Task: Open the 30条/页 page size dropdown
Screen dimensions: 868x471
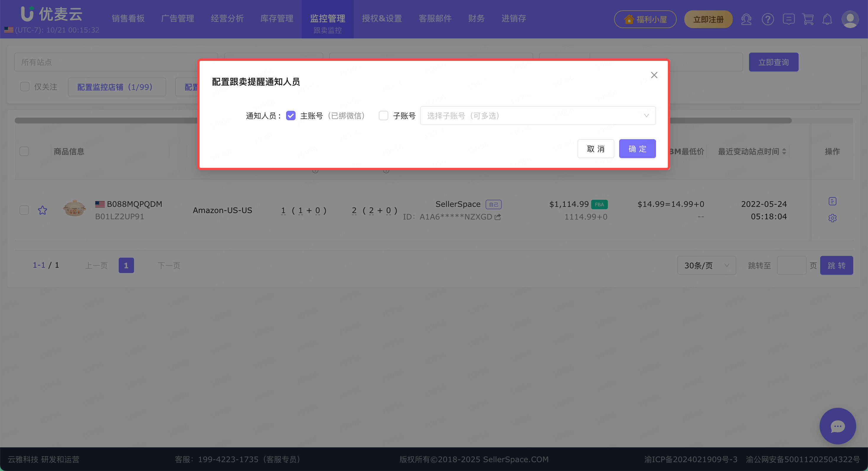Action: pos(706,266)
